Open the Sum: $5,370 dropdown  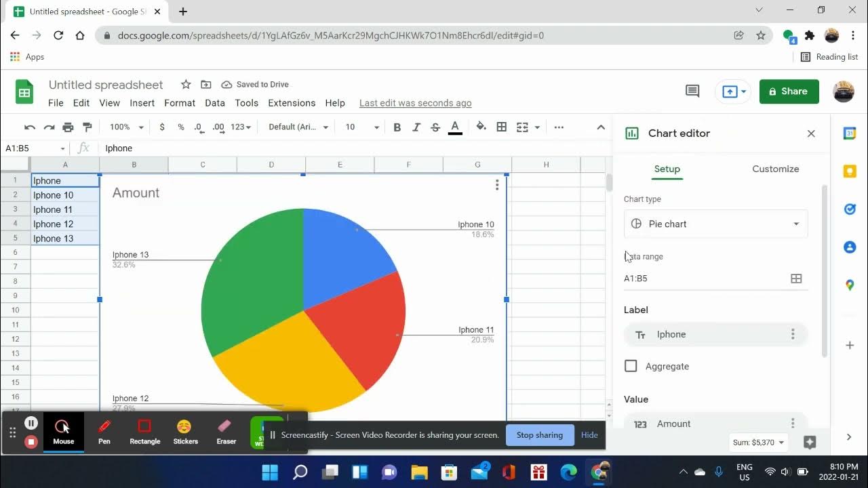(x=759, y=443)
